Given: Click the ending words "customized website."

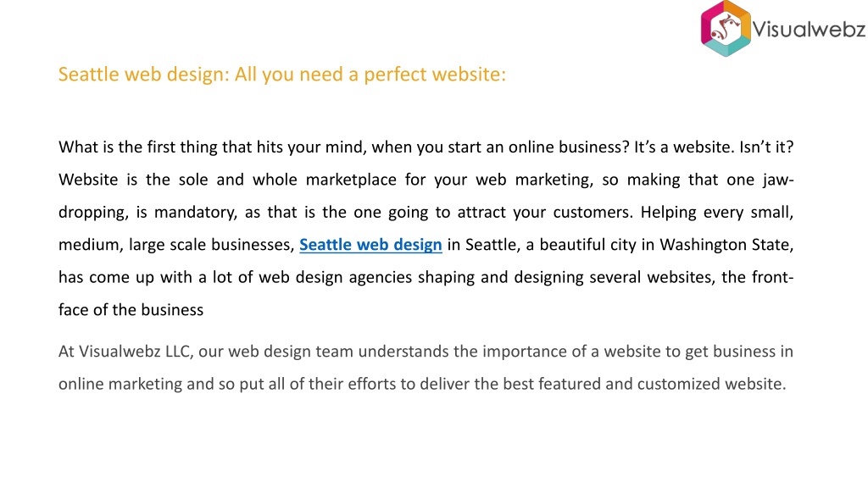Looking at the screenshot, I should click(711, 384).
